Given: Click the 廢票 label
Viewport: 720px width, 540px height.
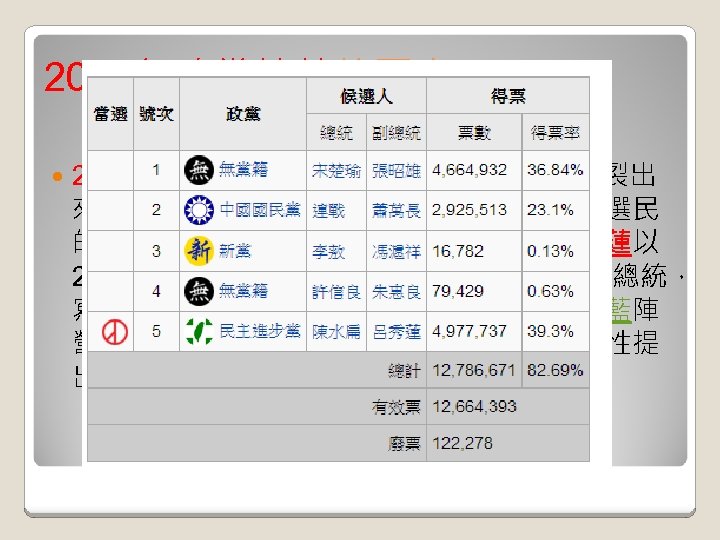Looking at the screenshot, I should point(404,444).
